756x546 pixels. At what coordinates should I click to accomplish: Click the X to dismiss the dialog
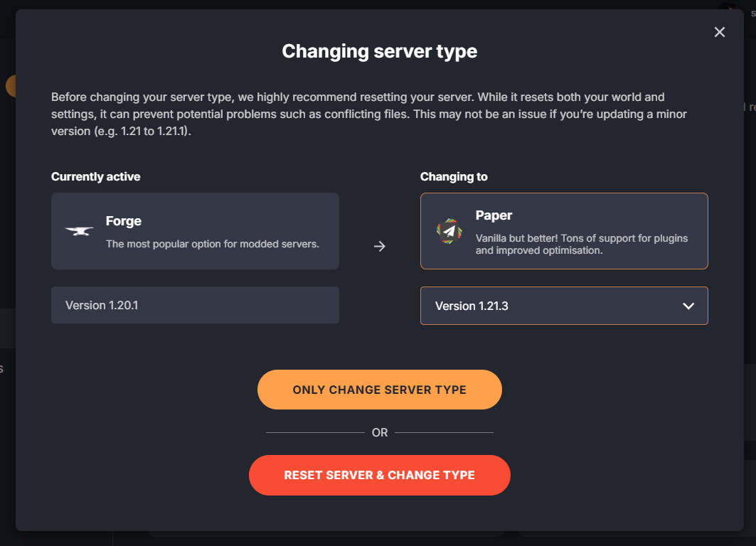click(x=719, y=32)
